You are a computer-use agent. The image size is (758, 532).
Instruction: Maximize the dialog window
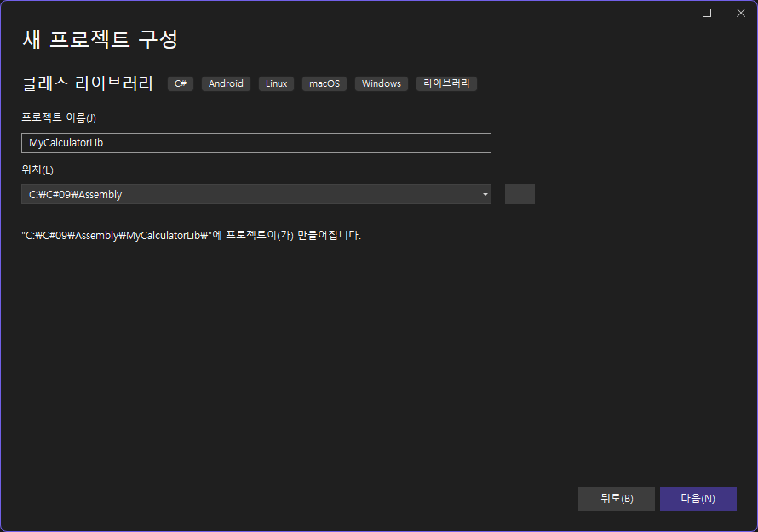click(x=707, y=13)
